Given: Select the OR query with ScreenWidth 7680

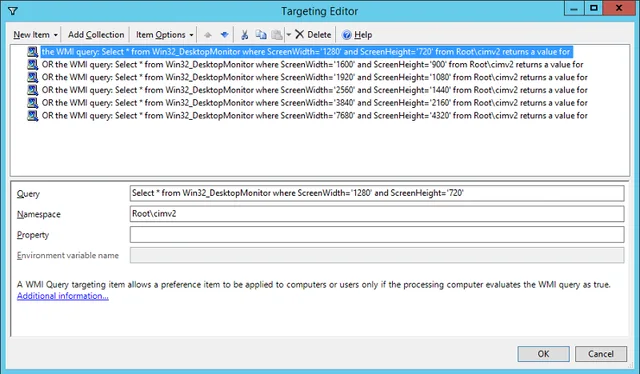Looking at the screenshot, I should click(x=314, y=116).
